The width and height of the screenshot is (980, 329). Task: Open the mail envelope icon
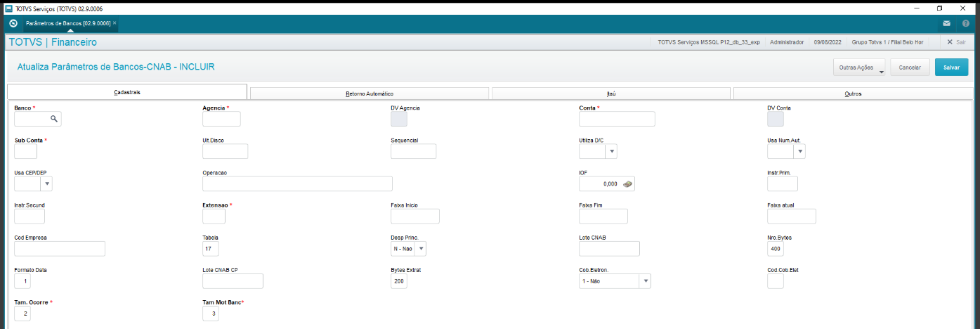[x=947, y=23]
